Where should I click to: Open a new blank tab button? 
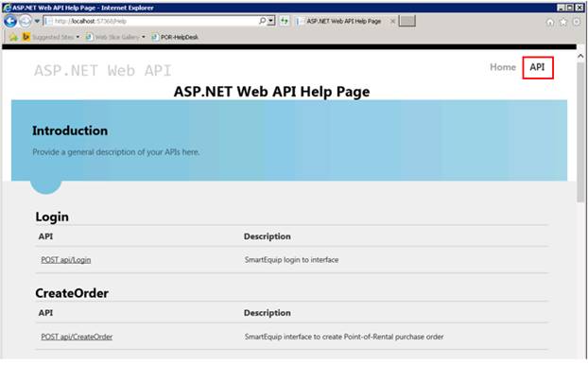point(406,22)
